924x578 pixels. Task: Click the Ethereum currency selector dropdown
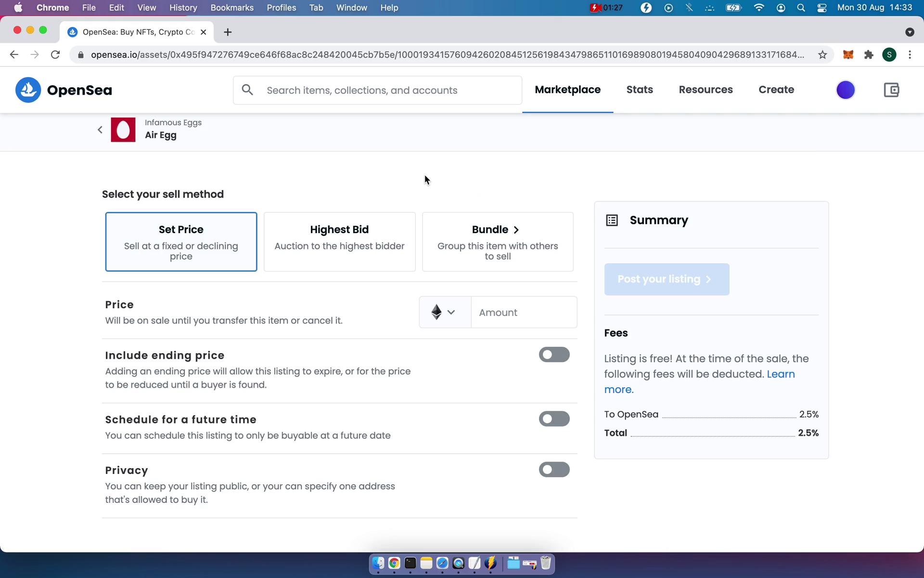coord(442,312)
